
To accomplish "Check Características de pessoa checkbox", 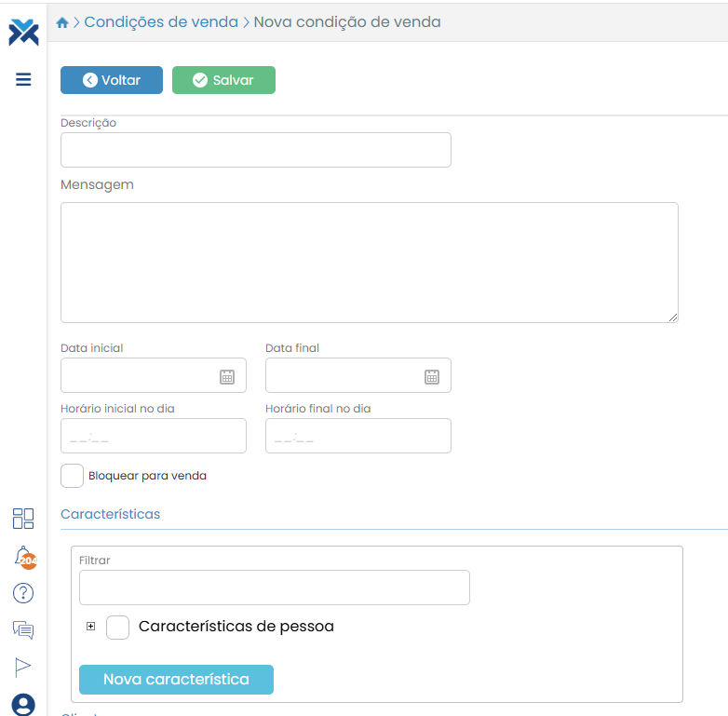I will [x=117, y=628].
